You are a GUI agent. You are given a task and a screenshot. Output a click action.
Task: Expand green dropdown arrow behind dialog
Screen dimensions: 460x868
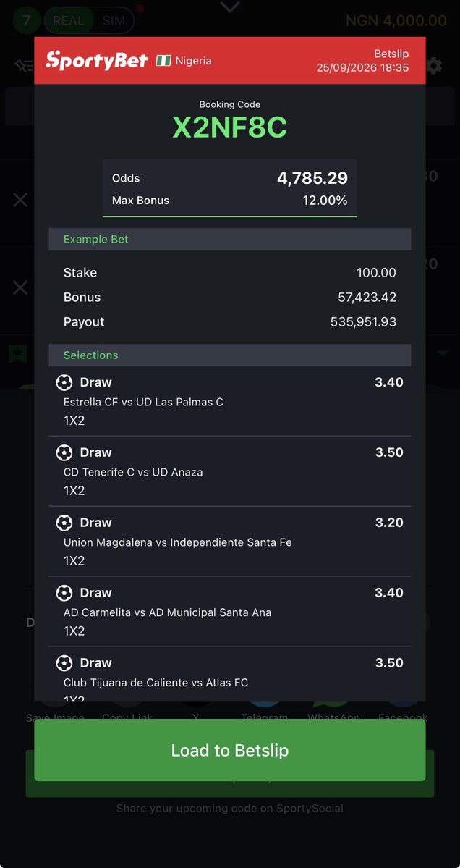point(443,353)
